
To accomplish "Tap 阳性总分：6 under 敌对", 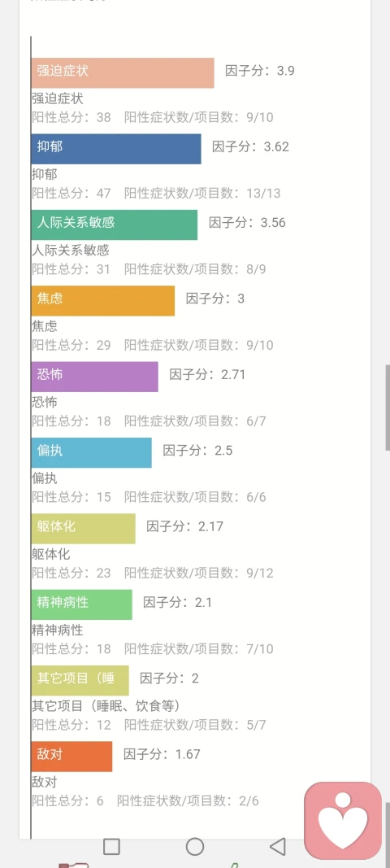I will click(67, 800).
